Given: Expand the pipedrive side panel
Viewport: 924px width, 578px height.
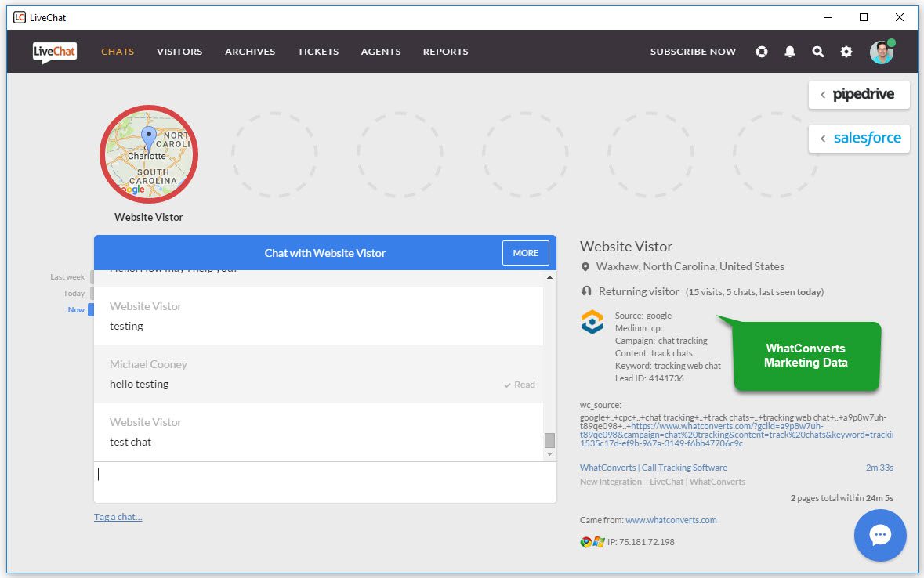Looking at the screenshot, I should tap(859, 94).
